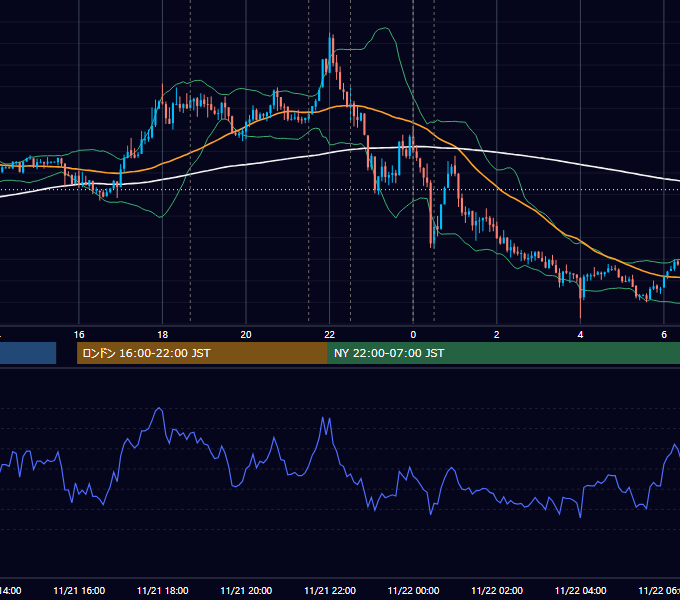Screen dimensions: 680x600
Task: Click the oscillator peak near 18:00
Action: pyautogui.click(x=159, y=409)
